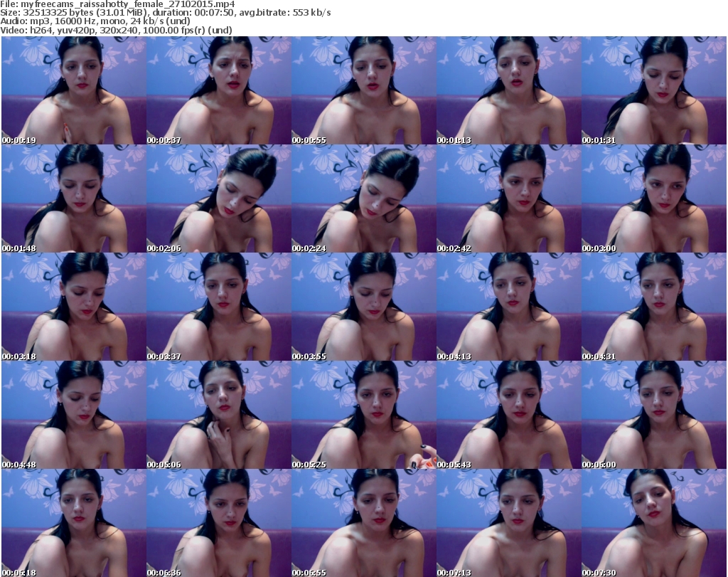Click the 'Video: h264, yuv420p' line
Screen dimensions: 728x577
116,30
